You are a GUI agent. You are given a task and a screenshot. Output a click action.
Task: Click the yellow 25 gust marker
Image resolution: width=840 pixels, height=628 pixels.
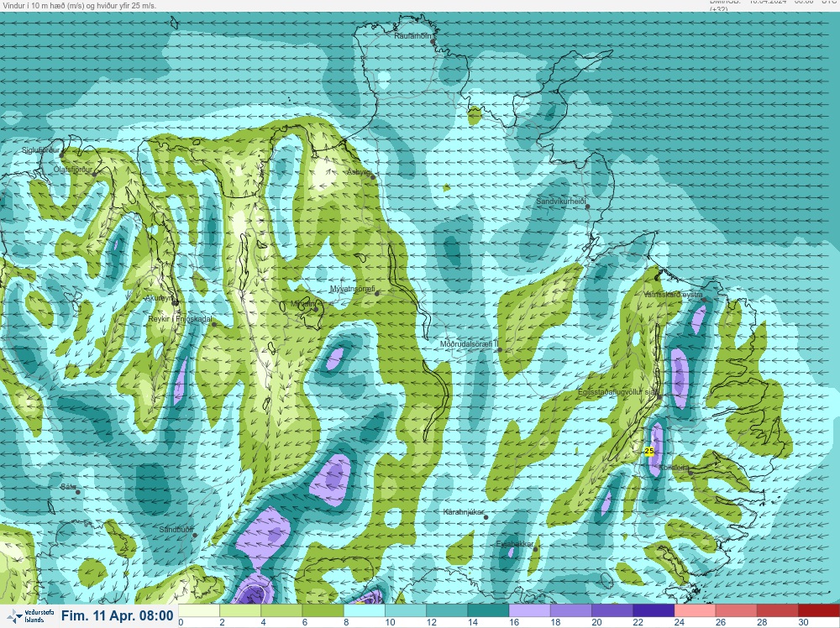(x=648, y=452)
